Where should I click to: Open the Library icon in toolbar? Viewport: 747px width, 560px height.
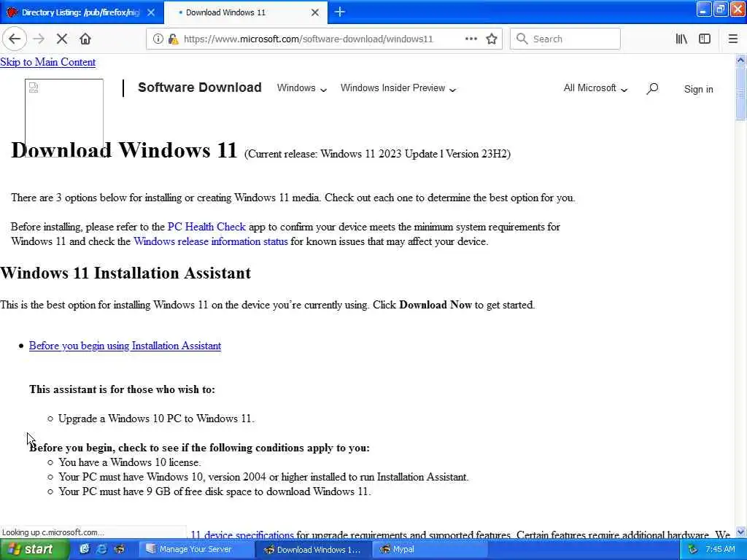(681, 39)
